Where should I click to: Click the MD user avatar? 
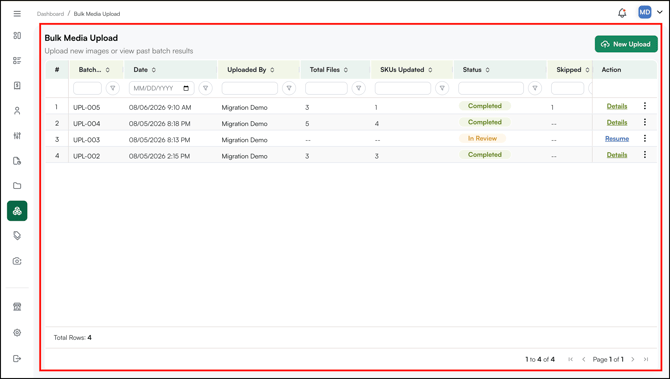click(x=645, y=12)
